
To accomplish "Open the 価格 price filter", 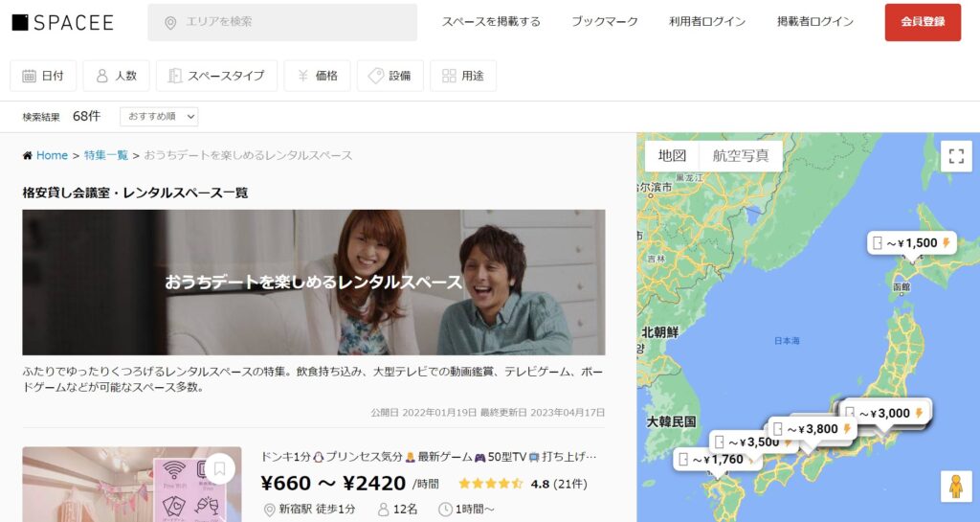I will click(x=317, y=76).
